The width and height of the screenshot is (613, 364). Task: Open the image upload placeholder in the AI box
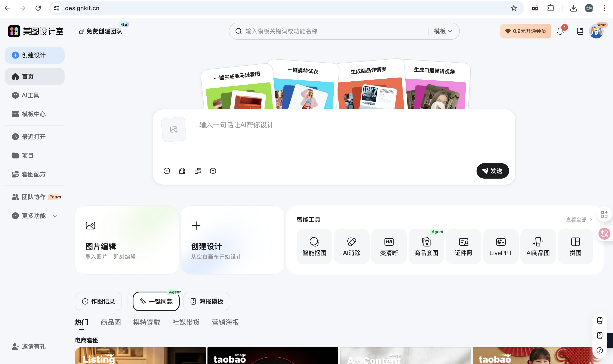coord(174,129)
